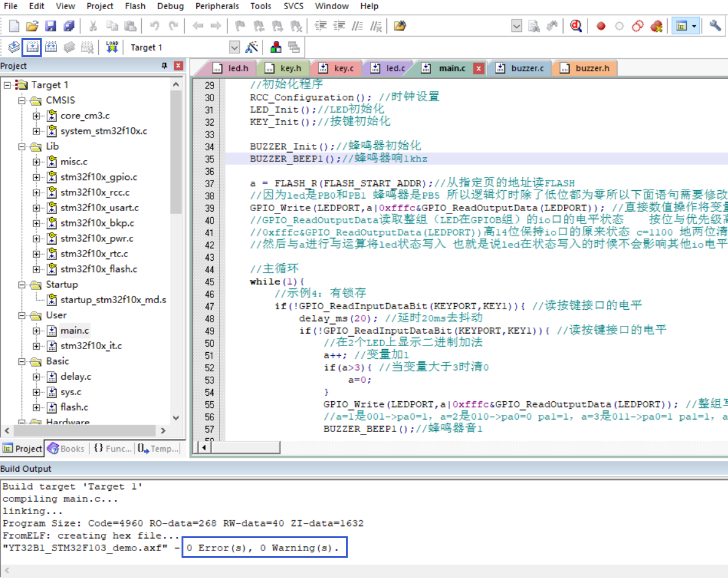Open the Flash menu
728x578 pixels.
click(135, 6)
